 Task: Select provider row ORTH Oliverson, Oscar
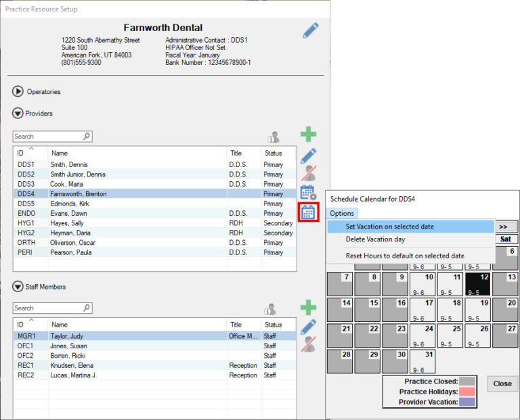tap(155, 242)
